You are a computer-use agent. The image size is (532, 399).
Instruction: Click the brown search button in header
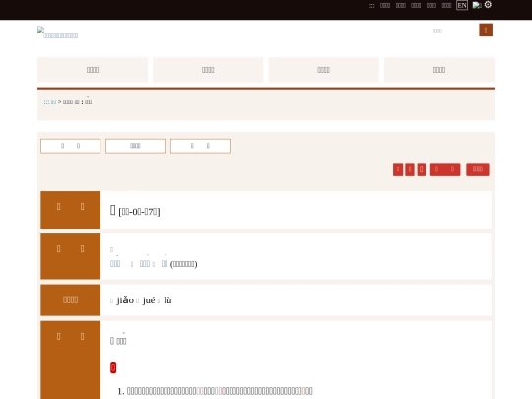(x=486, y=30)
